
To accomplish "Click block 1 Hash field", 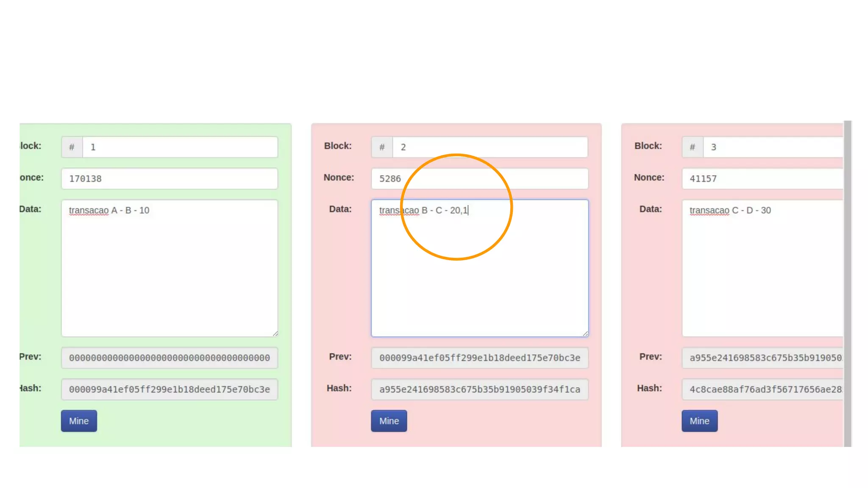I will [x=170, y=389].
